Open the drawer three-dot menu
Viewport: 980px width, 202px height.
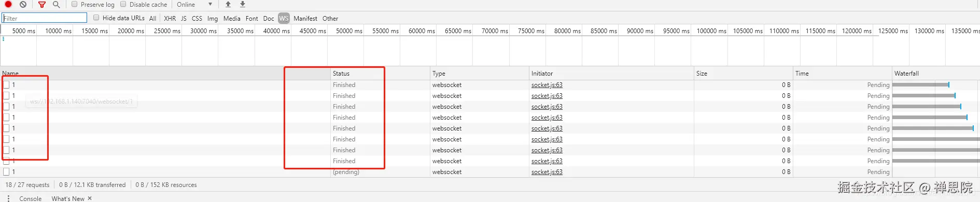[8, 198]
